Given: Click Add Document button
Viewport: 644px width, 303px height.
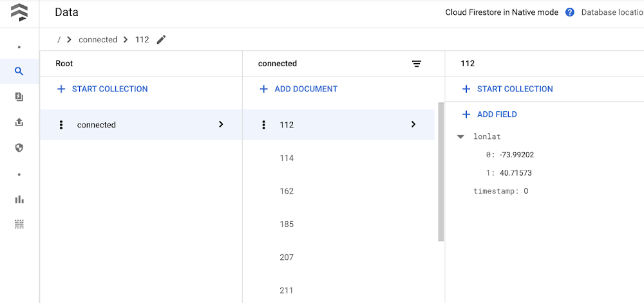Looking at the screenshot, I should pos(299,89).
